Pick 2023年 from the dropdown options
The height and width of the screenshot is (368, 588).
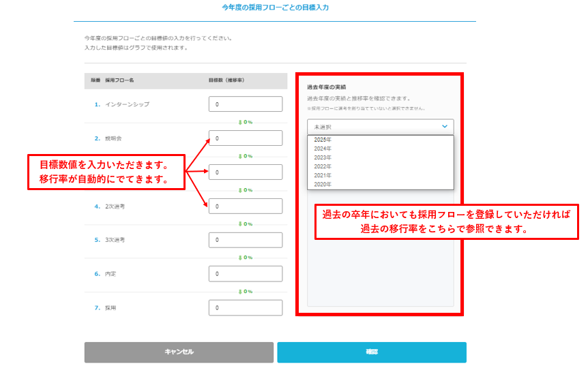pyautogui.click(x=323, y=157)
